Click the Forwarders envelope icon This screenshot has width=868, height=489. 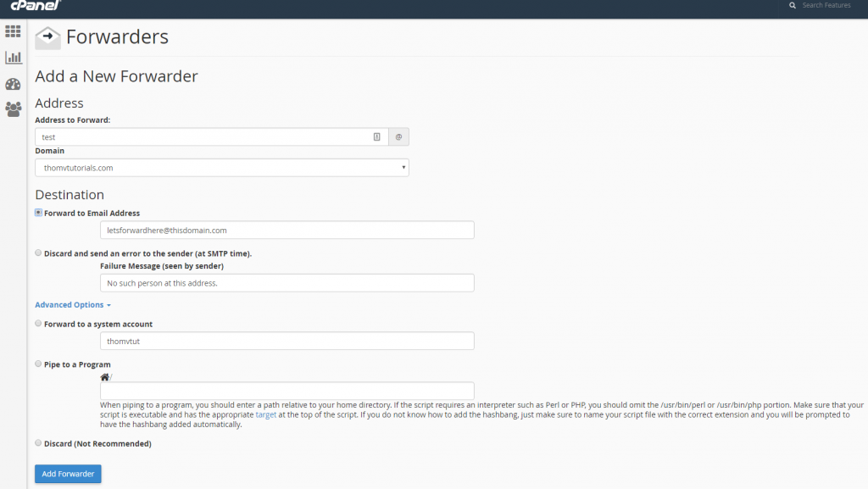tap(47, 38)
